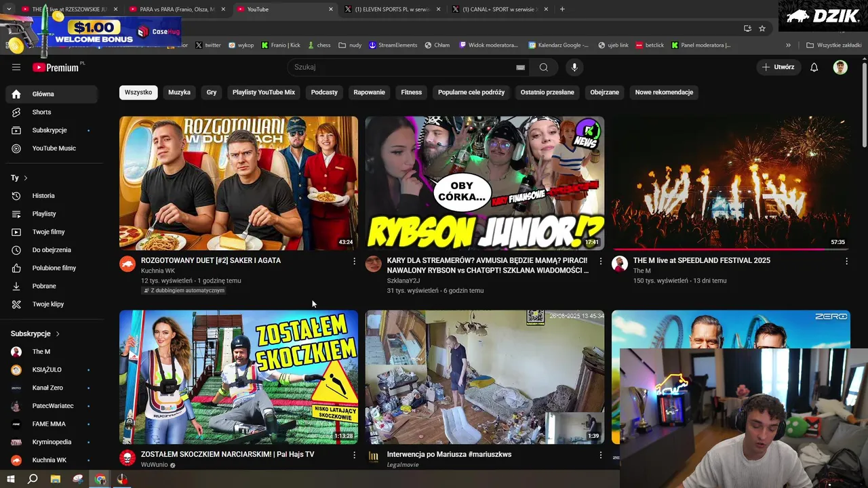Open more options for Interwencja po Mariusza

[x=600, y=455]
